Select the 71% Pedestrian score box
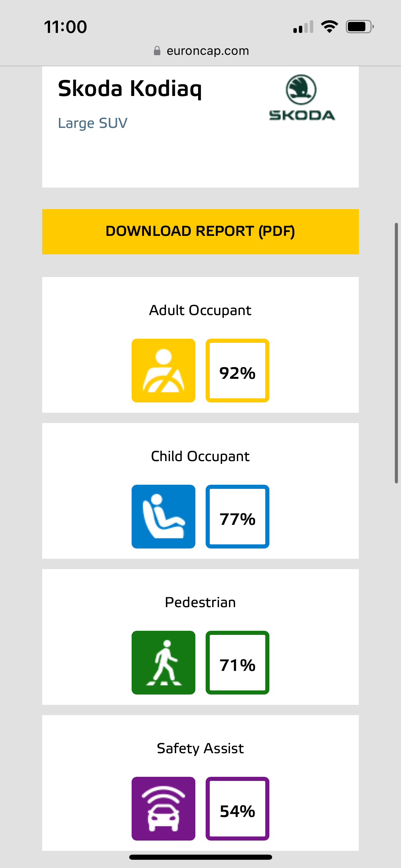 tap(238, 663)
